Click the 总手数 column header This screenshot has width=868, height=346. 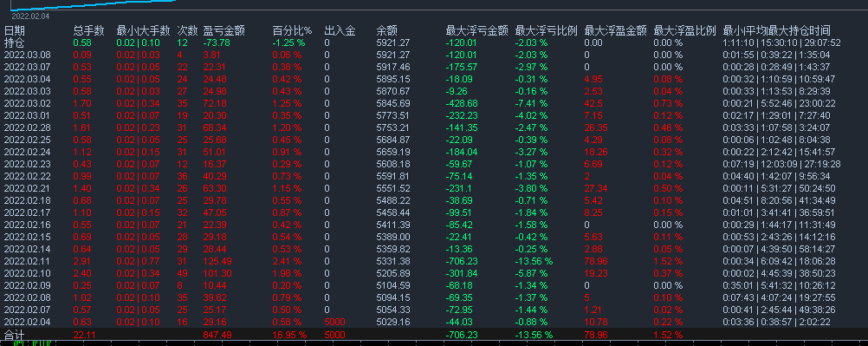tap(88, 30)
